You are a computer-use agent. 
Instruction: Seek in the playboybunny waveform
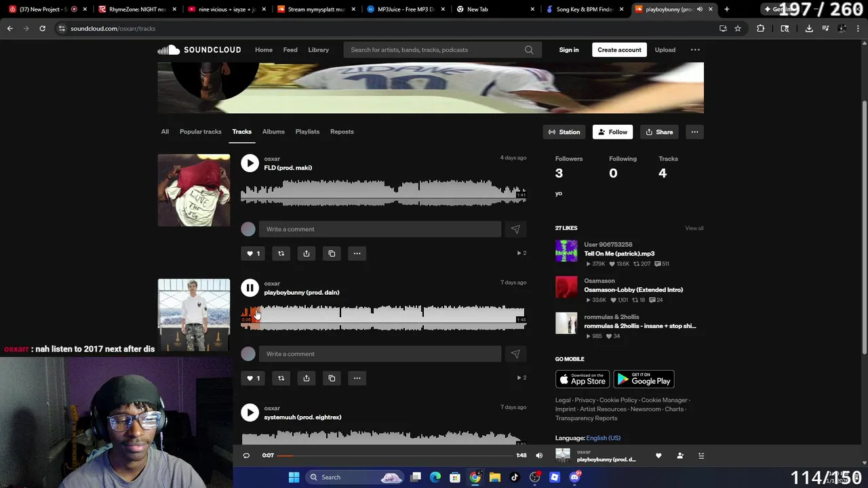pyautogui.click(x=383, y=318)
